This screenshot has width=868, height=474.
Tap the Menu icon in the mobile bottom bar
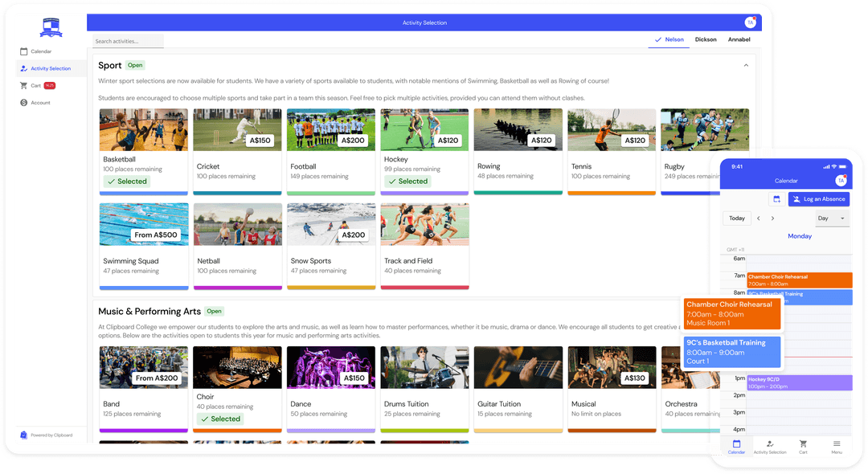[x=837, y=447]
